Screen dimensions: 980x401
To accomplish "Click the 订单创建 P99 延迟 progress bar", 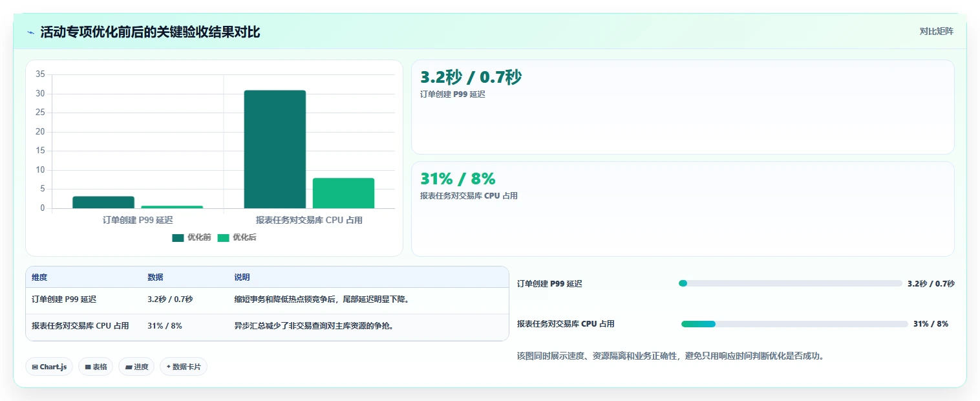I will tap(790, 283).
